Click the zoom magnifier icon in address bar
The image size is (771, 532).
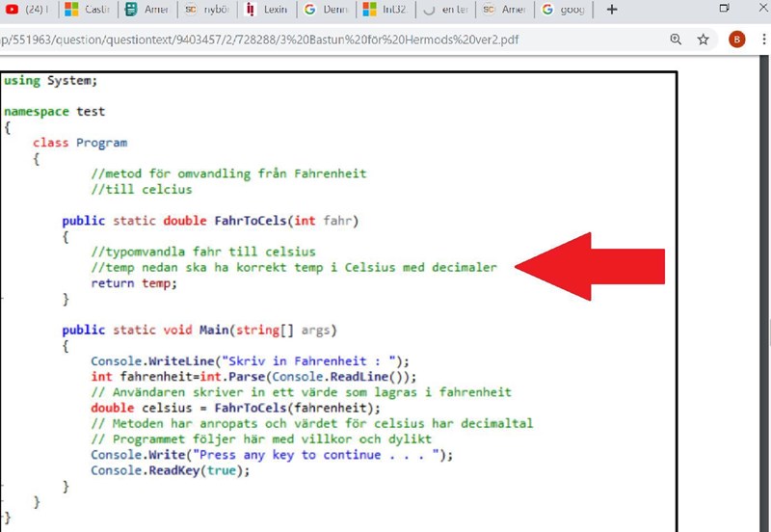pyautogui.click(x=676, y=40)
